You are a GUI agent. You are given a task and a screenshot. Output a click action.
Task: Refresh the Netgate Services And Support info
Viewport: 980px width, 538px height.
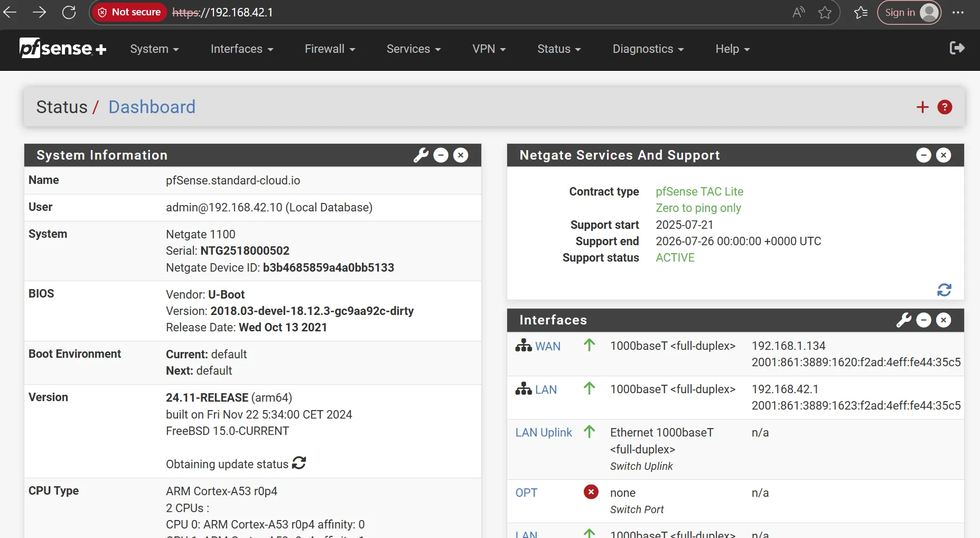pos(944,290)
